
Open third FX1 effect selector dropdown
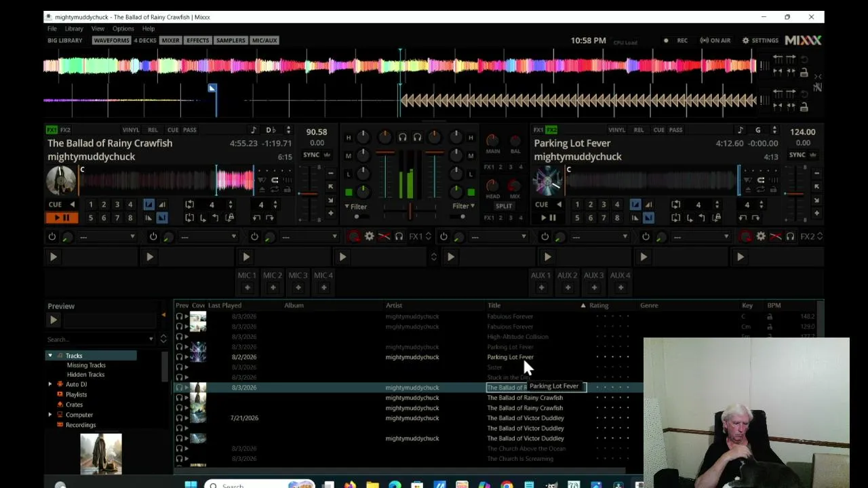[310, 237]
